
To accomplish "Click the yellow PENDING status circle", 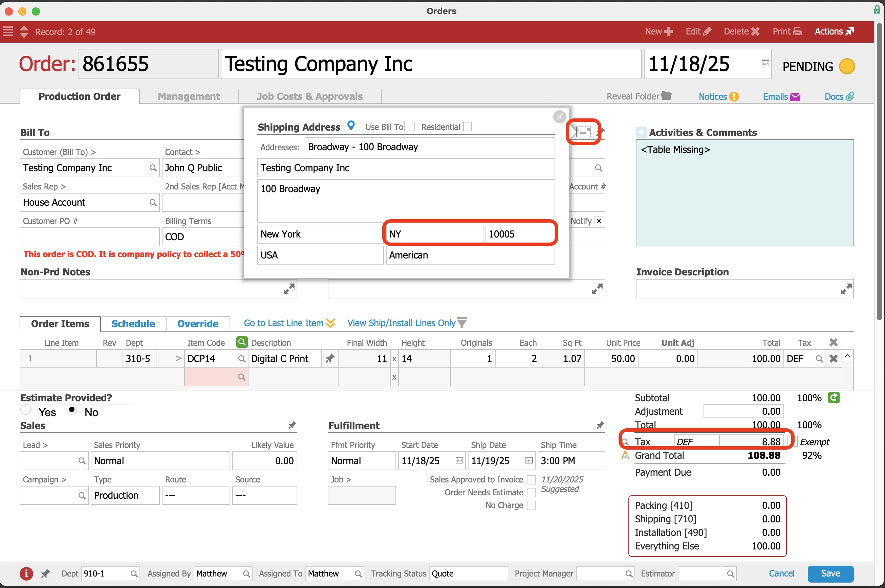I will [846, 67].
